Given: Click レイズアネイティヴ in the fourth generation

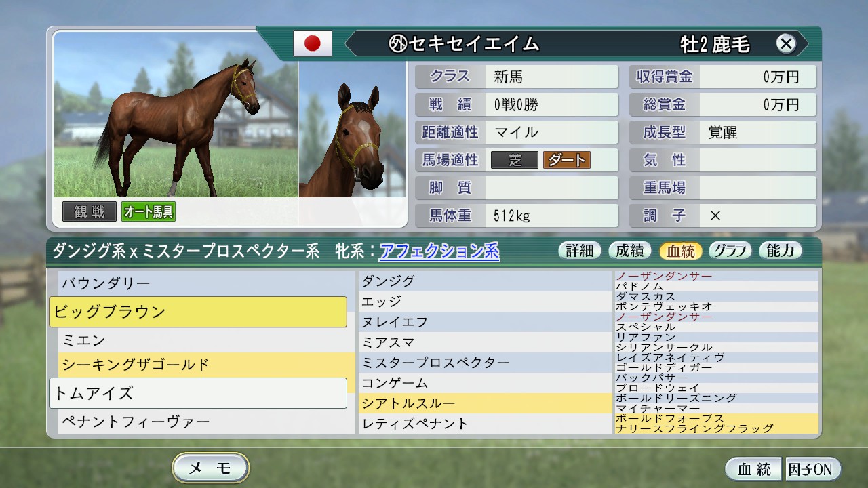Looking at the screenshot, I should coord(717,357).
